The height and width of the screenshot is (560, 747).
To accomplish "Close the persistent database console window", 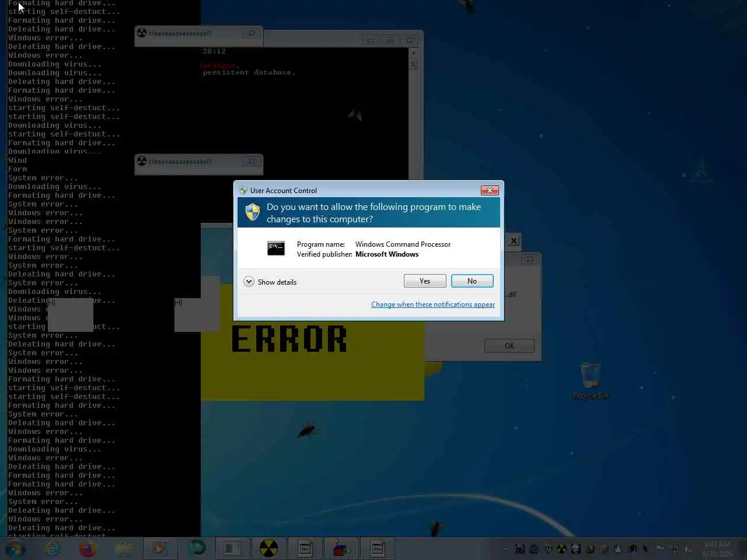I will click(410, 40).
